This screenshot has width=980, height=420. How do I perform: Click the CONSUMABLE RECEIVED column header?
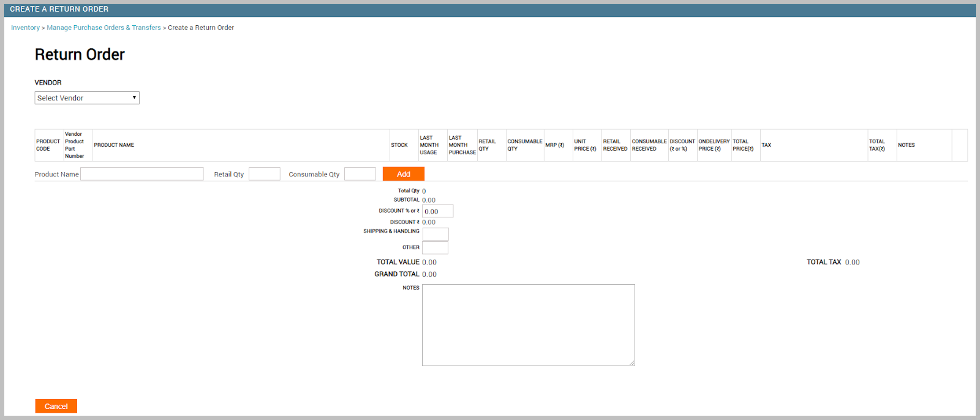[x=649, y=145]
